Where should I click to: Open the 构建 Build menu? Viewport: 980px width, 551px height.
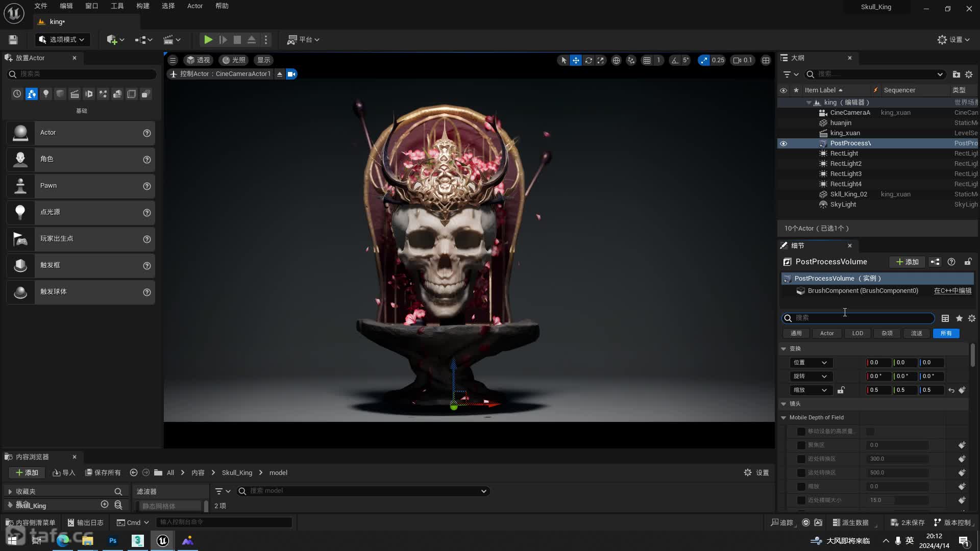[143, 6]
